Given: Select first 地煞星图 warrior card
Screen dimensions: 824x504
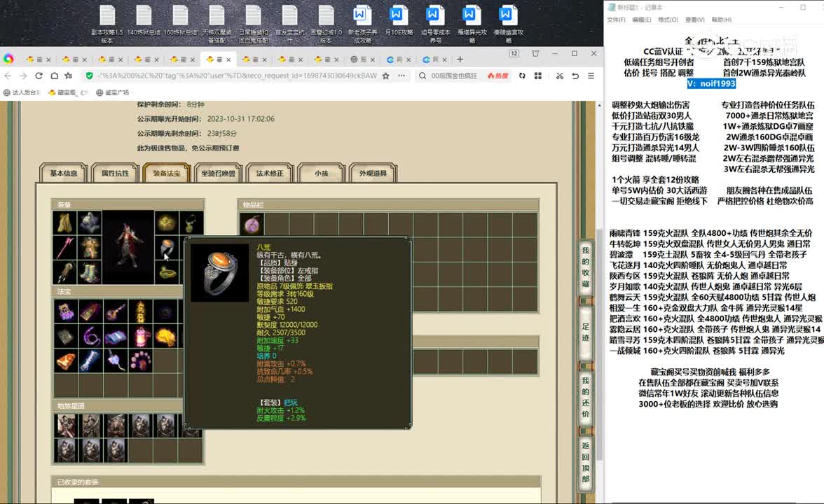Looking at the screenshot, I should click(66, 426).
